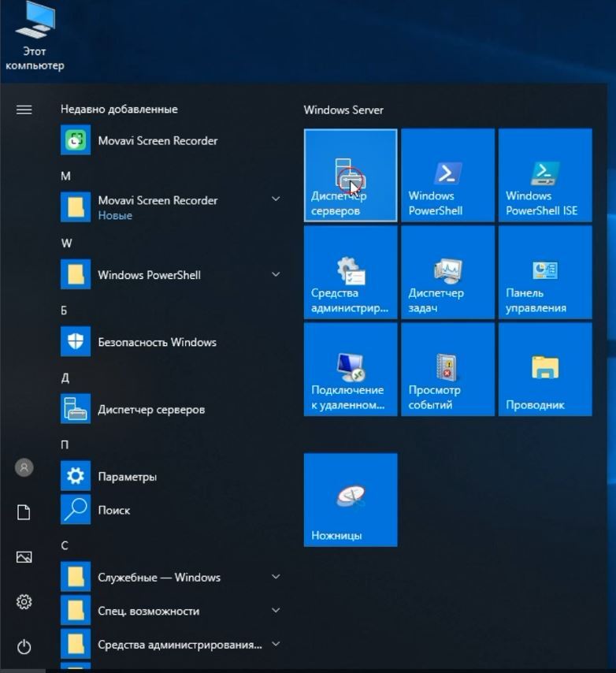Open the Панель управления tile
616x673 pixels.
[545, 273]
